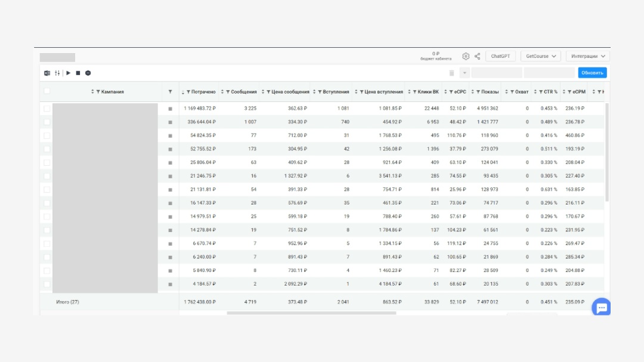
Task: Tick the select-all checkbox in table header
Action: pyautogui.click(x=47, y=91)
